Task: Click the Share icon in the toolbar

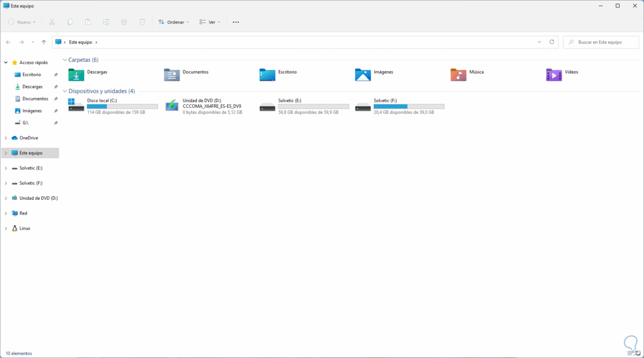Action: coord(124,22)
